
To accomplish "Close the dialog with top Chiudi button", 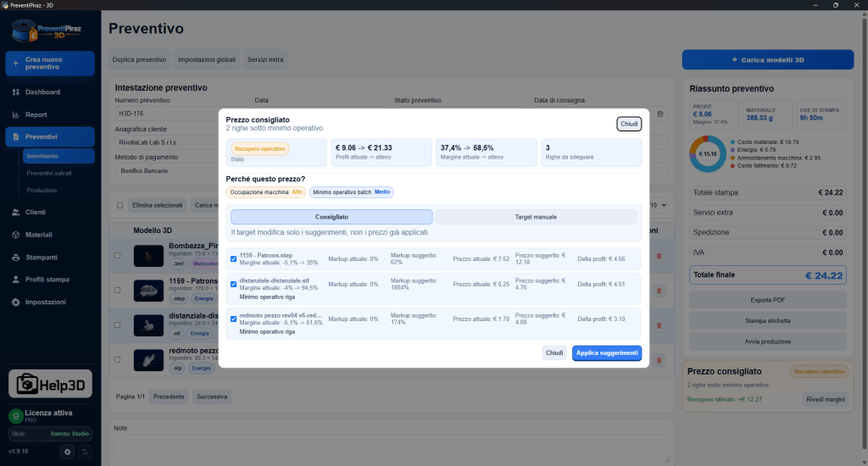I will coord(629,124).
